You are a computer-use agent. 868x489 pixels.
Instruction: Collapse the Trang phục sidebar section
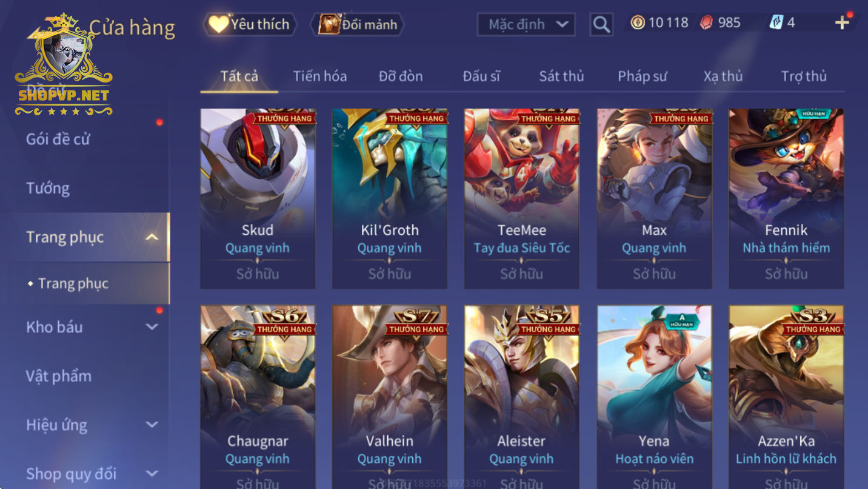[x=152, y=237]
